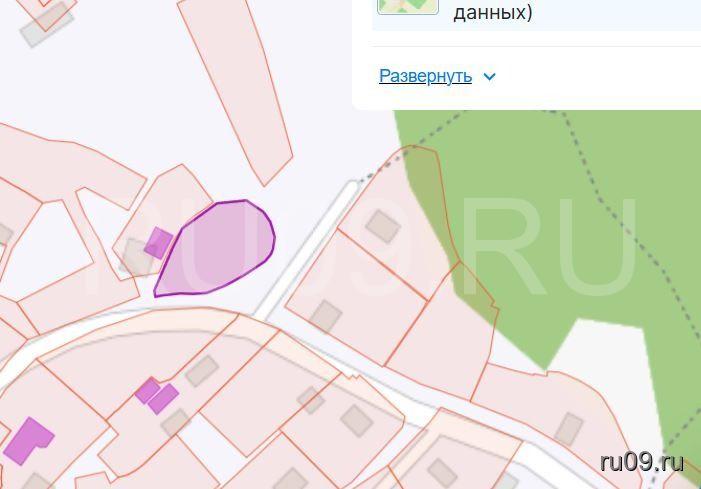Click the small purple building beside the teardrop parcel
The width and height of the screenshot is (701, 489).
(158, 243)
